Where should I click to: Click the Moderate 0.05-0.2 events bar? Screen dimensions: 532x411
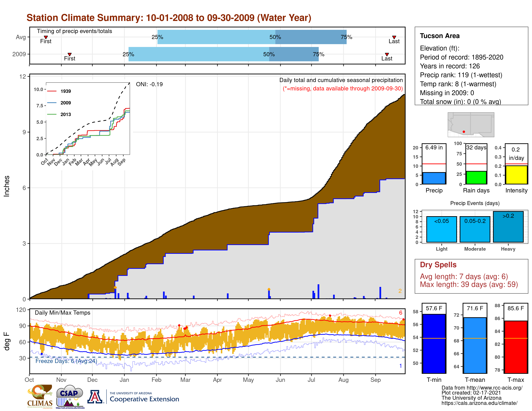coord(475,229)
